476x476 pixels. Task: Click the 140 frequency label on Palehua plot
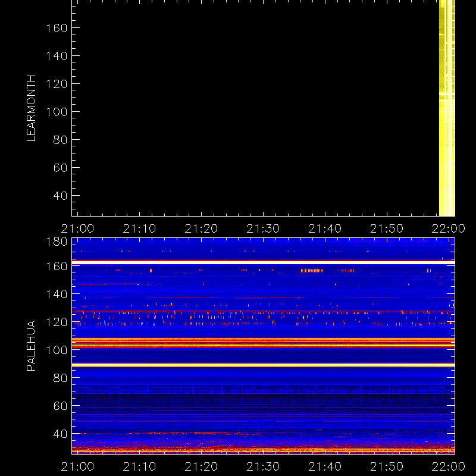(57, 294)
